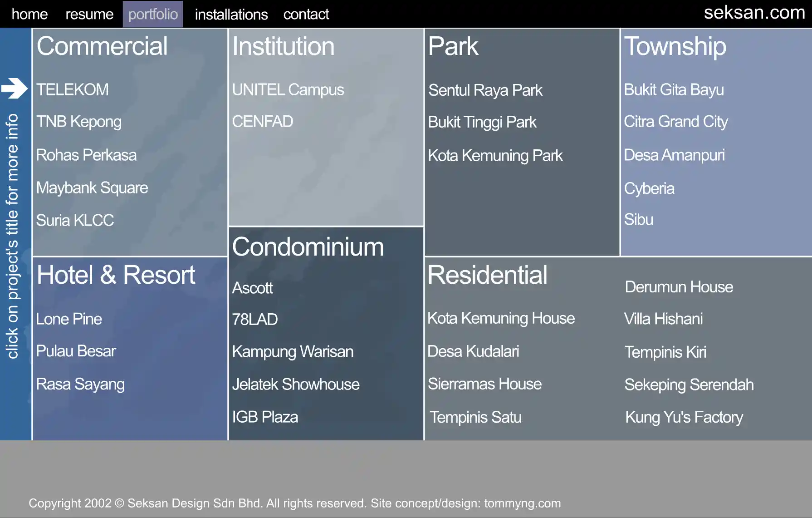Click the vertical 'click on project's title' hint
This screenshot has height=518, width=812.
[x=12, y=236]
